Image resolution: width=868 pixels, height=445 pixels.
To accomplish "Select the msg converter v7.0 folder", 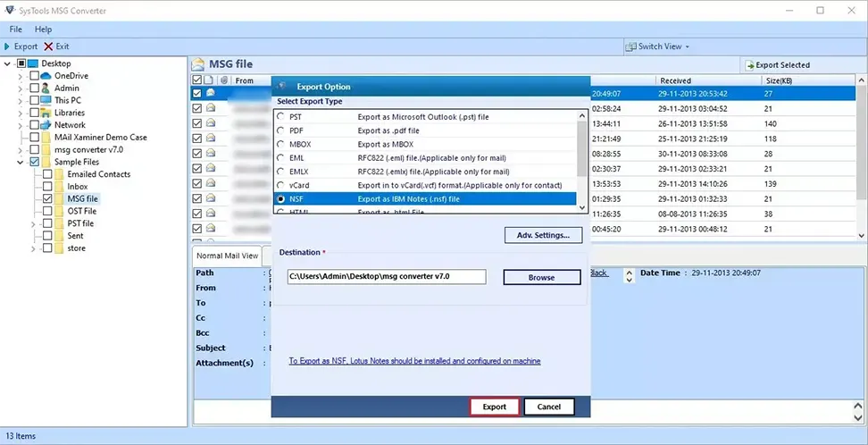I will point(88,149).
